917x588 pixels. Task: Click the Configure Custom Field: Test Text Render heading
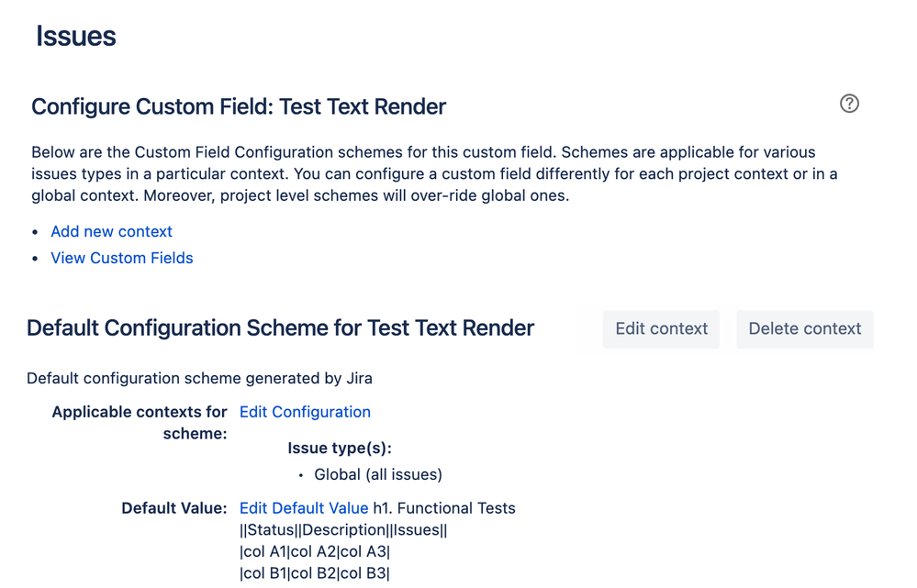(239, 107)
